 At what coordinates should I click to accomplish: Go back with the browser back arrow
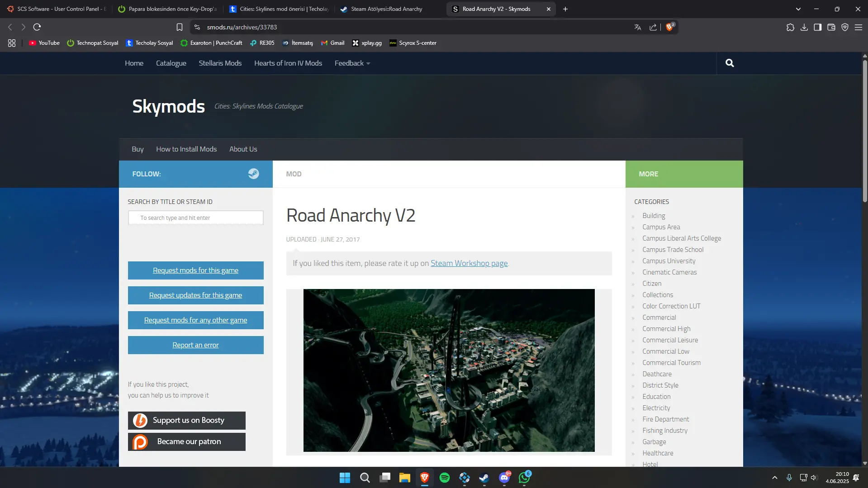10,27
